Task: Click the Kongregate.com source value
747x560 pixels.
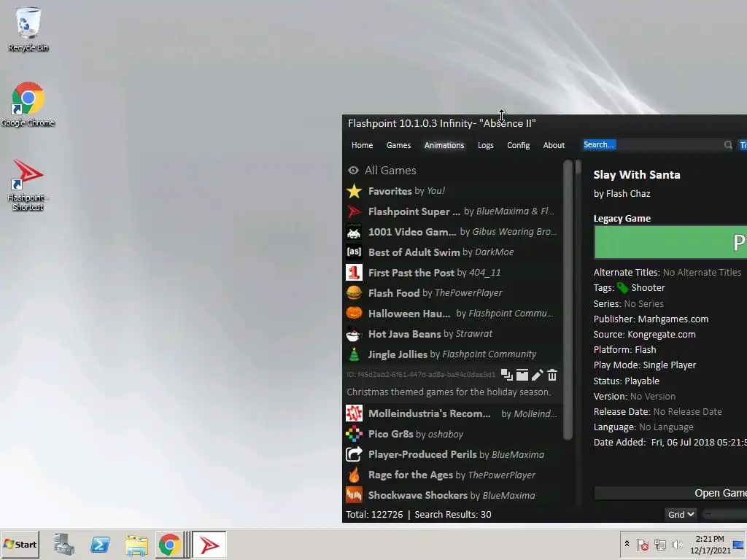Action: [x=662, y=334]
